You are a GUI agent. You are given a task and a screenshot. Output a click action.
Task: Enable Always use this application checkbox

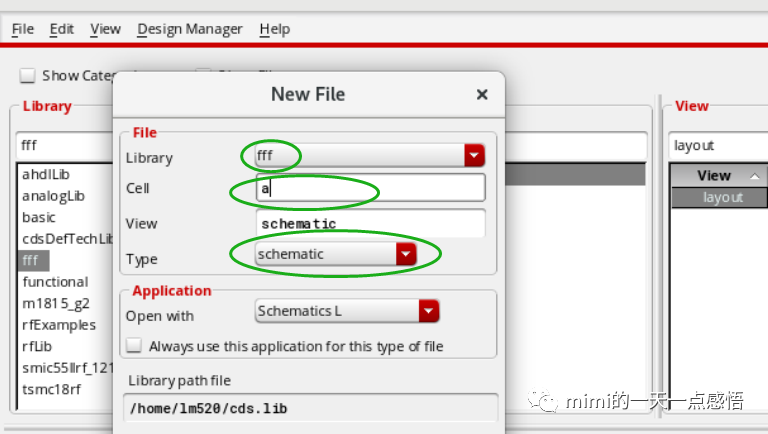click(134, 345)
